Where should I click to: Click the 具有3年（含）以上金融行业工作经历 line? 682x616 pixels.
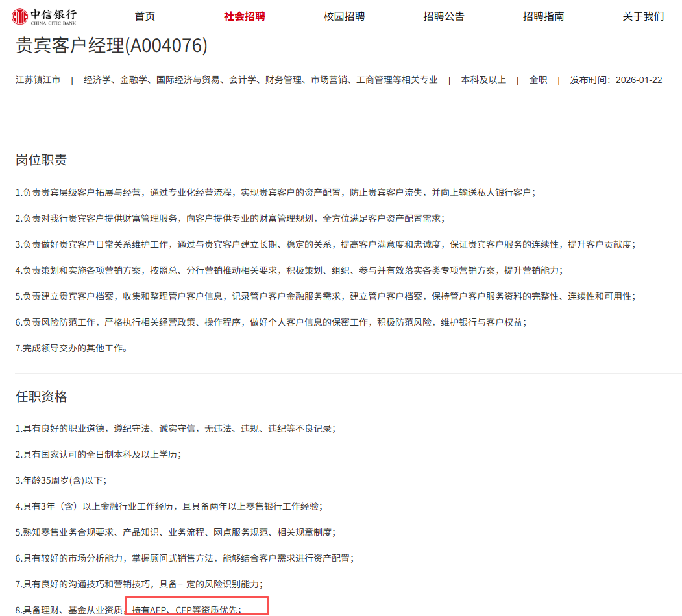[x=169, y=506]
